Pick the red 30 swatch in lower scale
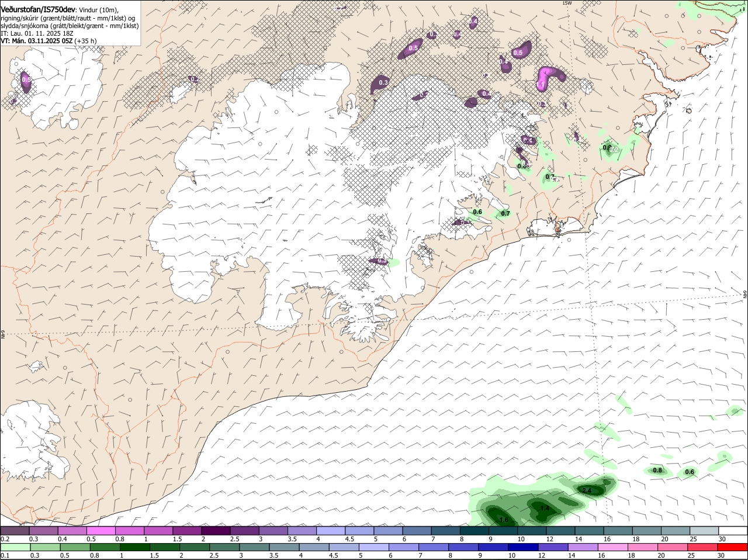 pyautogui.click(x=733, y=548)
